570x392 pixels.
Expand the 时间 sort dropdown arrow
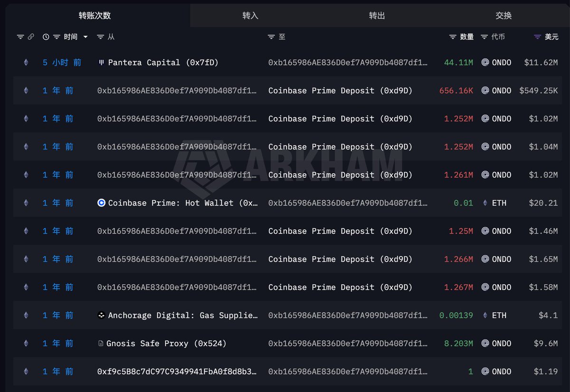tap(85, 37)
